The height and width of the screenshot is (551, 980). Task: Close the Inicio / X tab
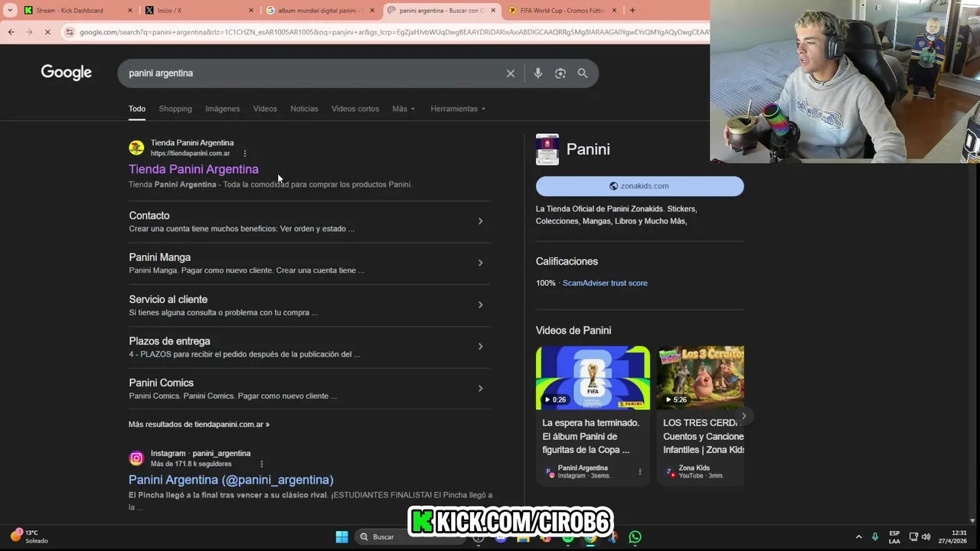[251, 11]
